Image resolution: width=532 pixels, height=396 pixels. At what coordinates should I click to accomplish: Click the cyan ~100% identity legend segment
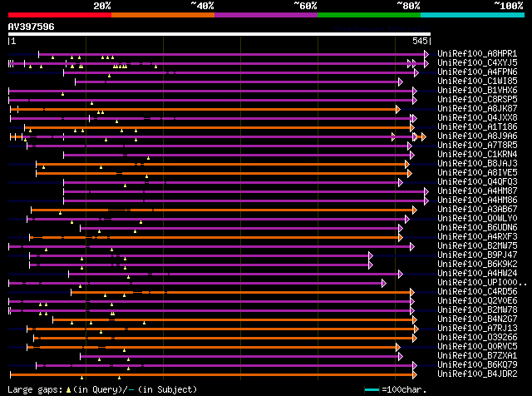(472, 15)
